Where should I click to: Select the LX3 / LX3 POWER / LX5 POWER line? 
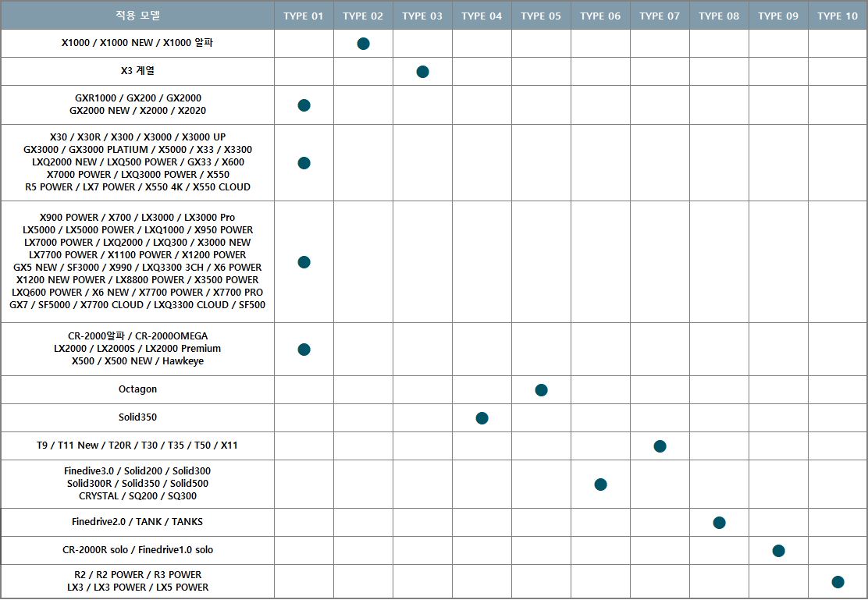click(138, 588)
